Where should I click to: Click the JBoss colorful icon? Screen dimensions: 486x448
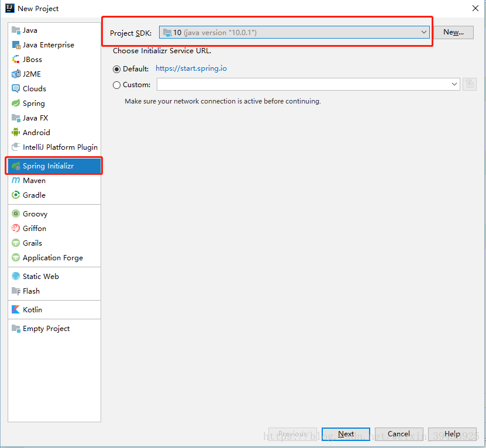point(16,59)
